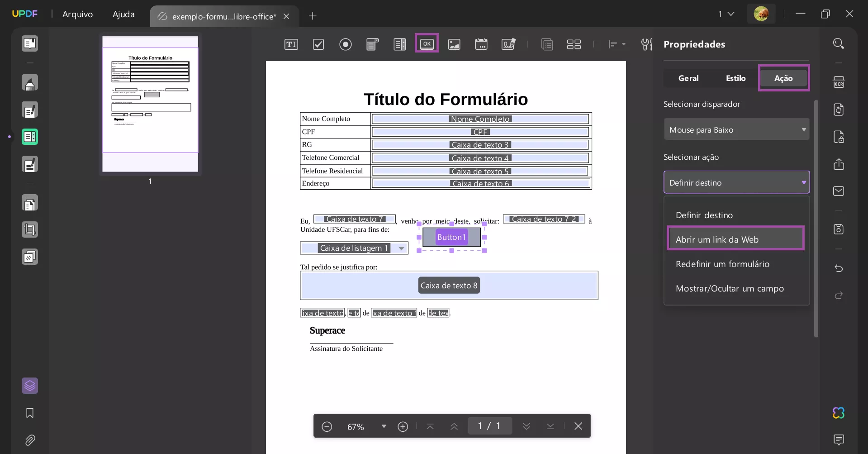Select the Dropdown form field tool
The image size is (868, 454).
pyautogui.click(x=372, y=44)
